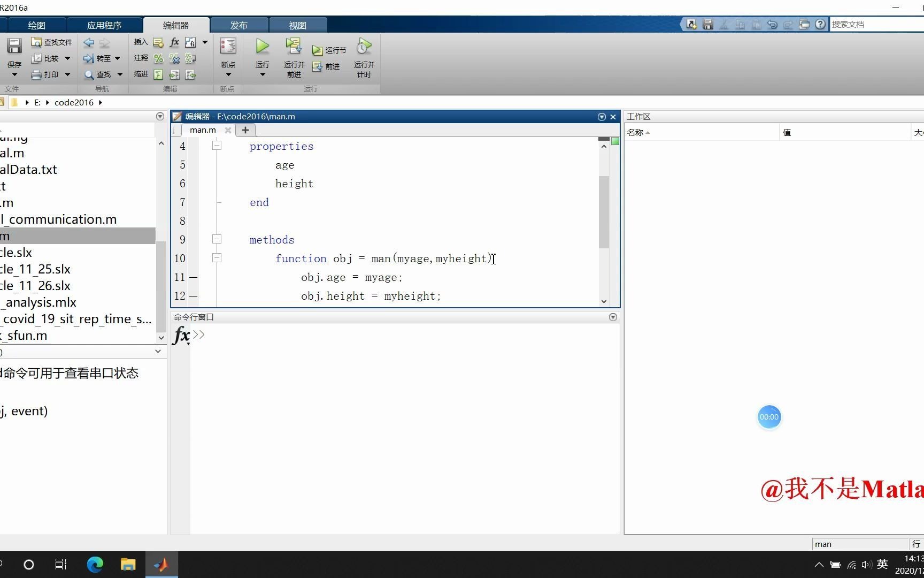The image size is (924, 578).
Task: Click the Undo icon in quick access bar
Action: [772, 25]
